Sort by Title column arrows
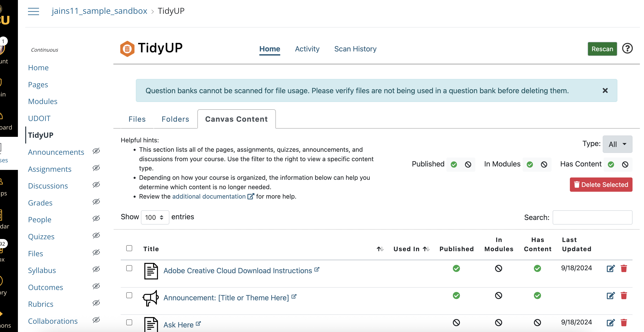Image resolution: width=644 pixels, height=332 pixels. 380,249
